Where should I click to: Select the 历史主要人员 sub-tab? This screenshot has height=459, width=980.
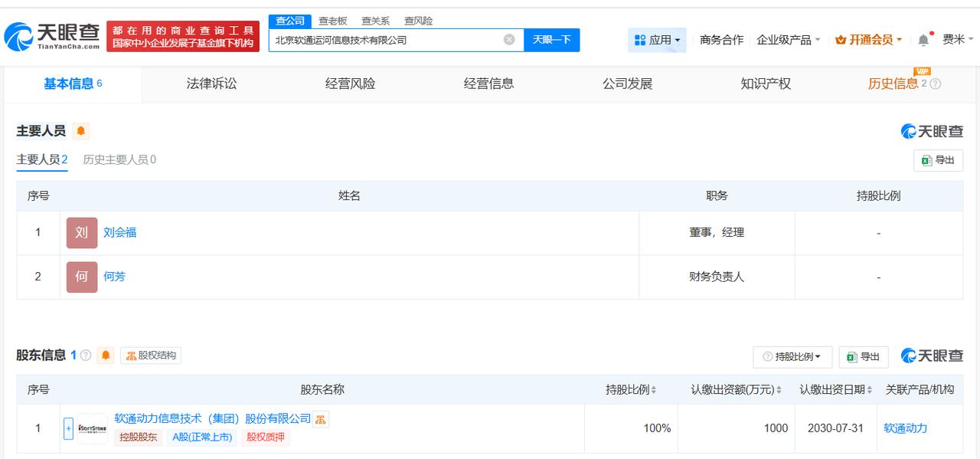coord(119,159)
